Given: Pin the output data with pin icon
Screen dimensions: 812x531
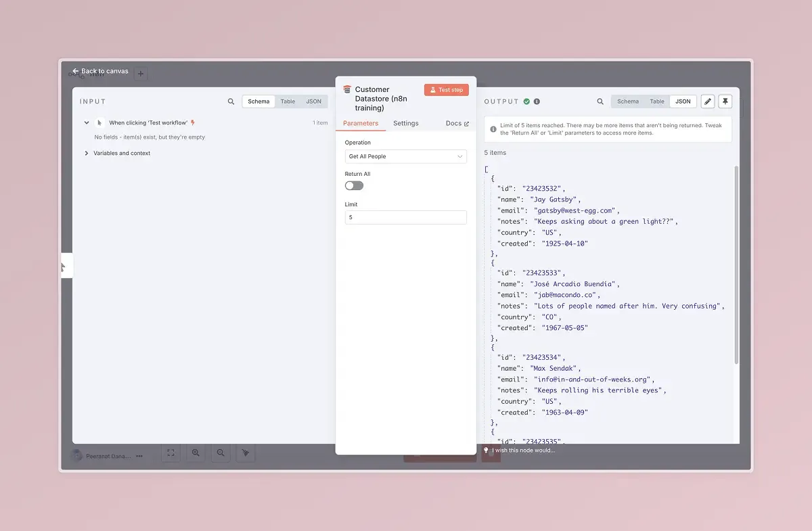Looking at the screenshot, I should point(725,101).
